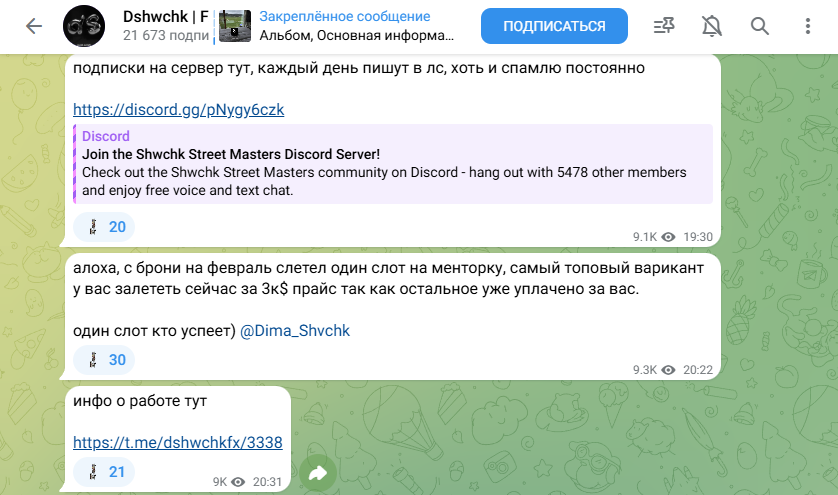Click the ПОДПИСАТЬСЯ subscribe button
Viewport: 838px width, 495px height.
[554, 26]
